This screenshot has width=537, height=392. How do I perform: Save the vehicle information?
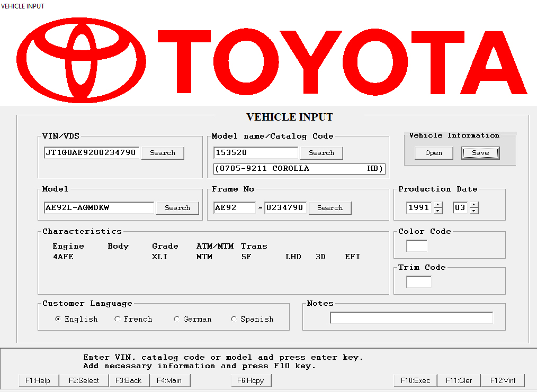(x=480, y=153)
